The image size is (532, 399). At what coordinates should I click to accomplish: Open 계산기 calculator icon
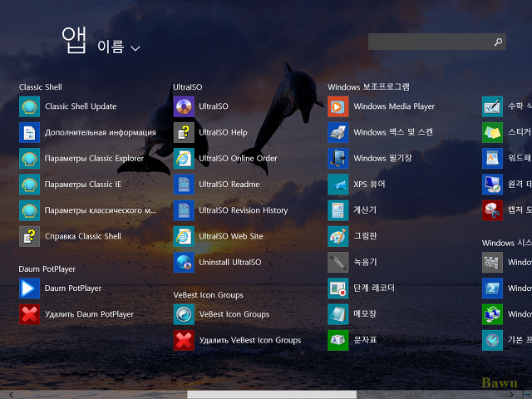338,210
